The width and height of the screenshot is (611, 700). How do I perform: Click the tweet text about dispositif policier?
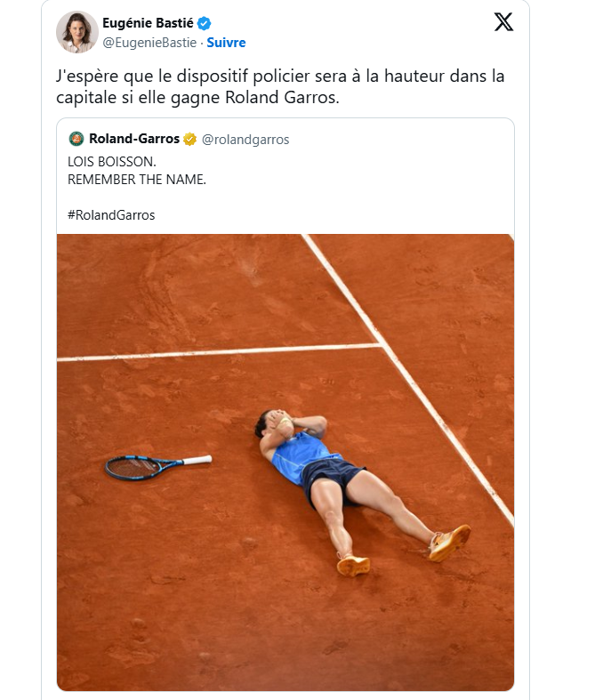[280, 86]
